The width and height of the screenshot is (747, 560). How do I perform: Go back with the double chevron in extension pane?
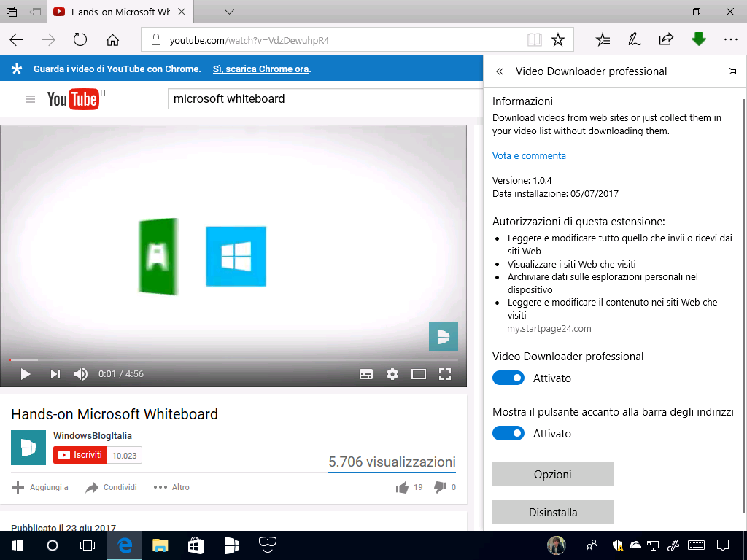click(499, 71)
